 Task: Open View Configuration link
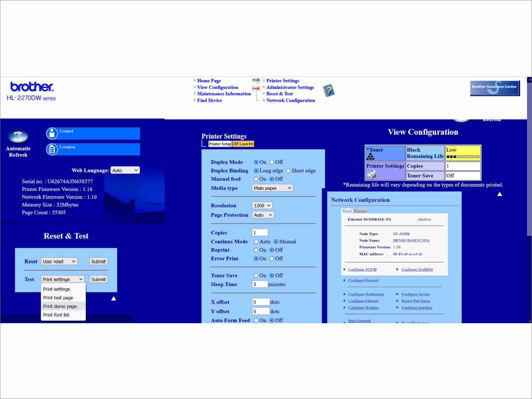pyautogui.click(x=217, y=87)
